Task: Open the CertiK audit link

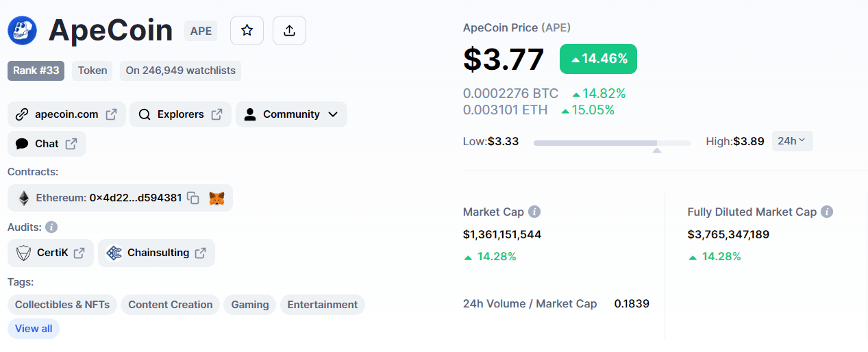Action: click(51, 253)
